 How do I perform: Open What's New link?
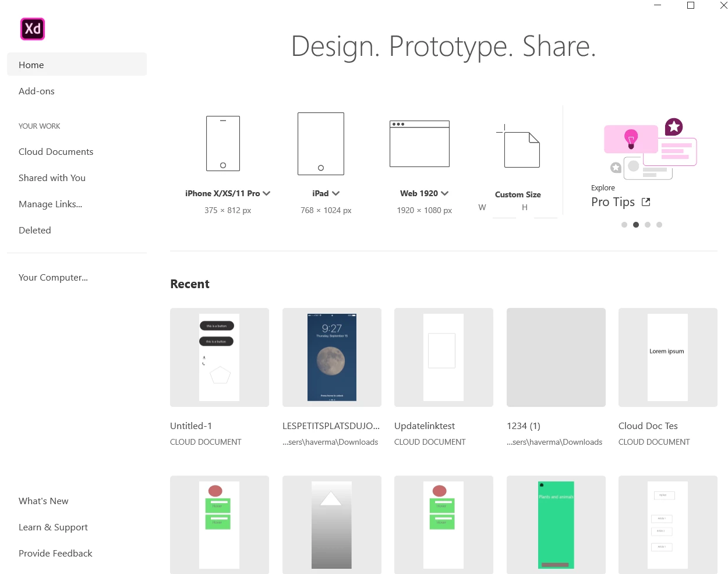(44, 501)
